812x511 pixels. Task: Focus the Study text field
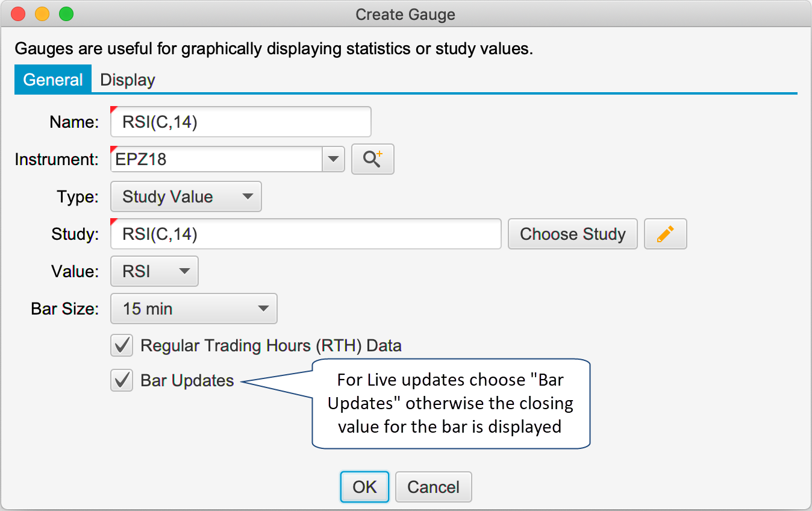pos(306,234)
